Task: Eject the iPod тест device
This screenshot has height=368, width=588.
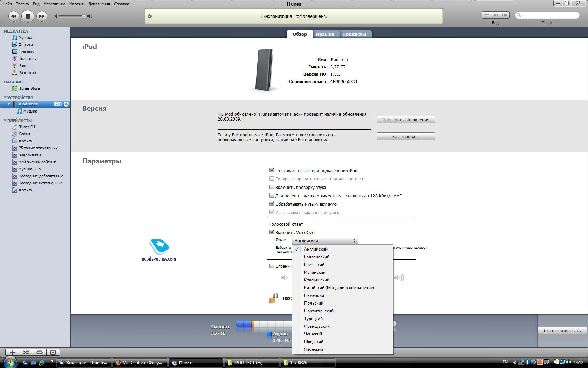Action: 66,104
